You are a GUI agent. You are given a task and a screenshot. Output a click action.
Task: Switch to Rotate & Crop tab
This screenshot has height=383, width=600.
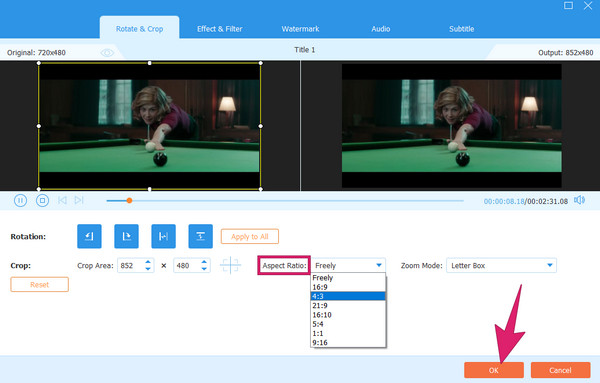pyautogui.click(x=139, y=29)
